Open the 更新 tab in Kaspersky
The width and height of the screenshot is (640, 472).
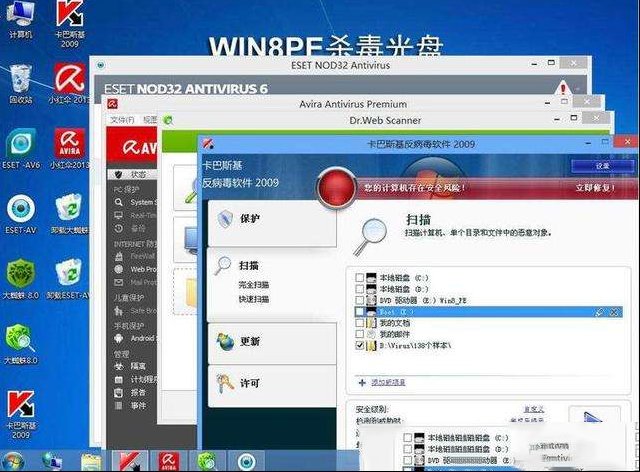coord(272,343)
